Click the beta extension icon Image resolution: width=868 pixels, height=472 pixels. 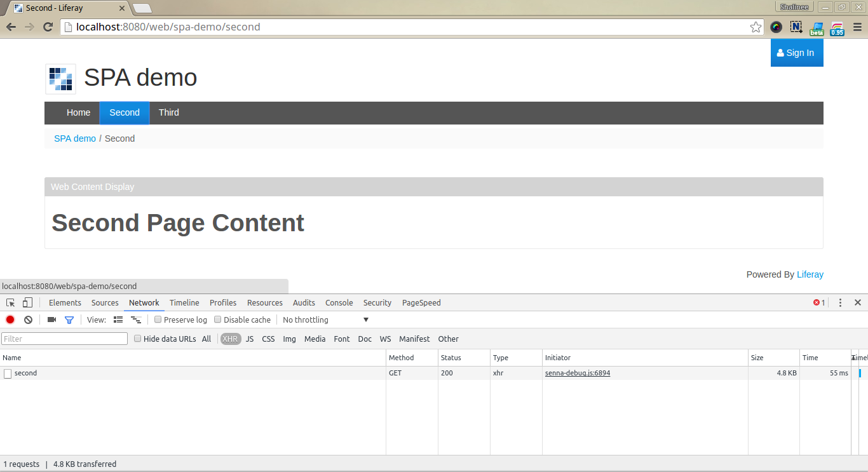(x=817, y=28)
